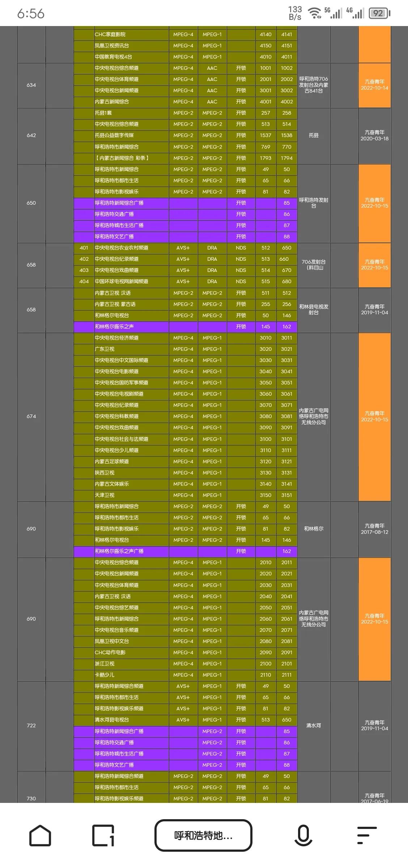Click the 2020-03-18 date cell
This screenshot has height=868, width=408.
374,136
